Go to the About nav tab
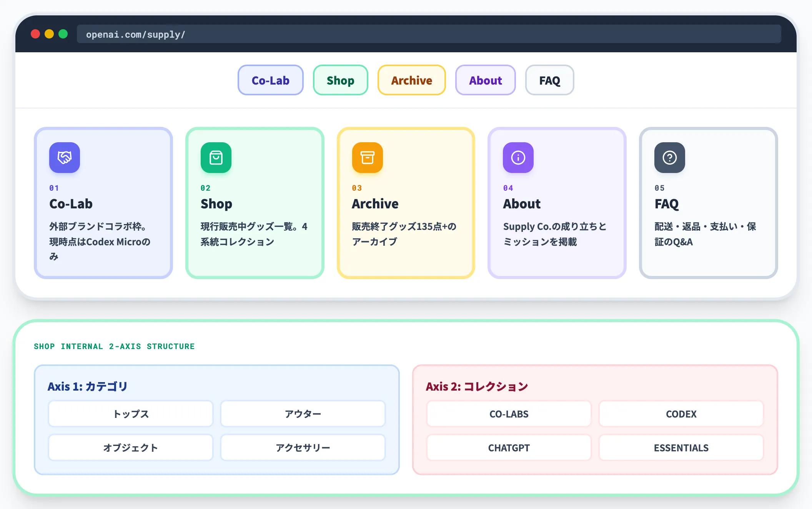The width and height of the screenshot is (812, 509). (486, 80)
